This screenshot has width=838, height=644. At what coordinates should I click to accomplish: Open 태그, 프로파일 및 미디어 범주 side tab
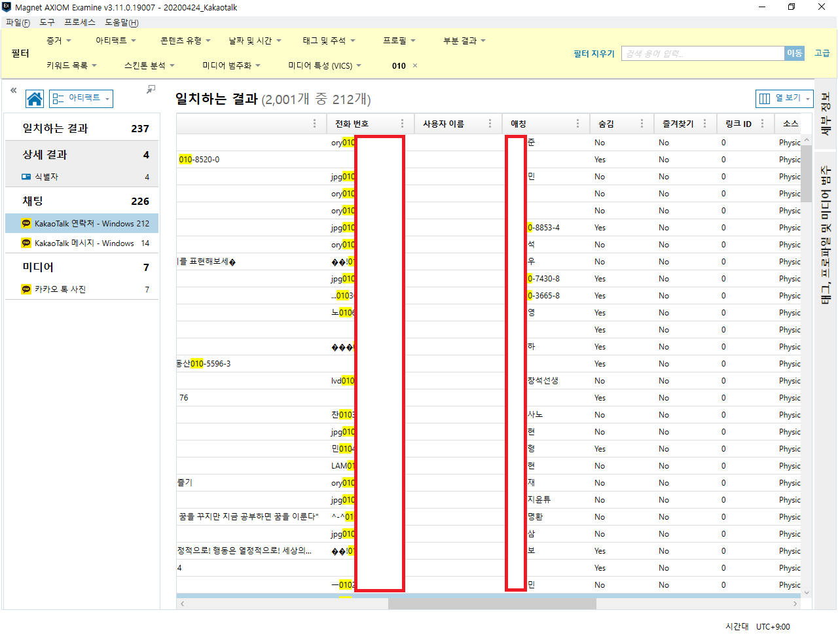[x=826, y=234]
